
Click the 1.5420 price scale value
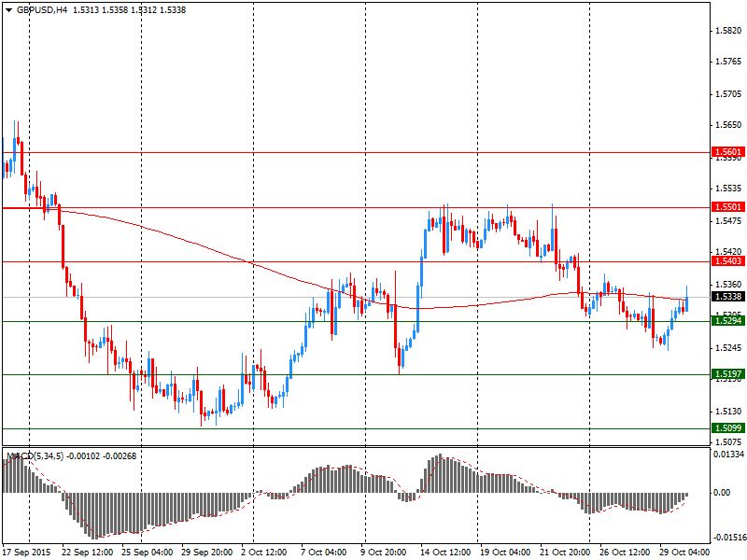coord(728,251)
